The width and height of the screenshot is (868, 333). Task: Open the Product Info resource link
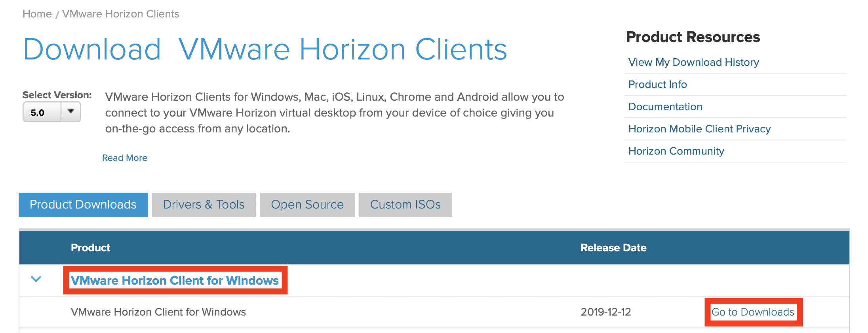pos(657,84)
